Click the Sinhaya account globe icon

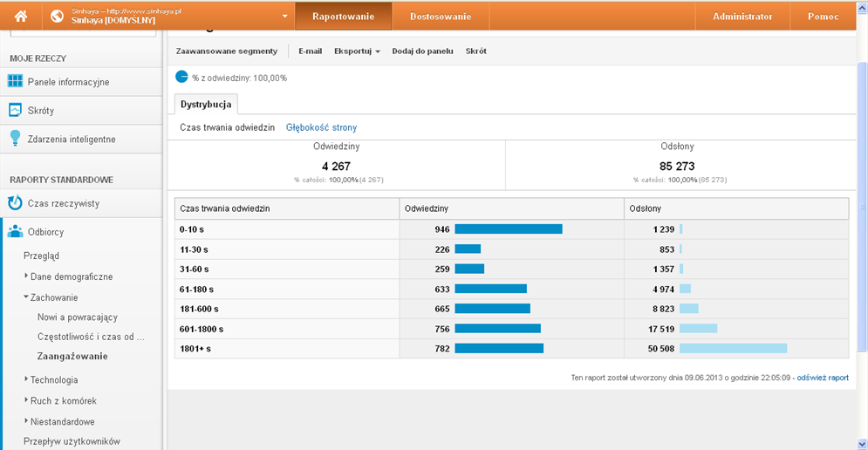click(x=57, y=17)
